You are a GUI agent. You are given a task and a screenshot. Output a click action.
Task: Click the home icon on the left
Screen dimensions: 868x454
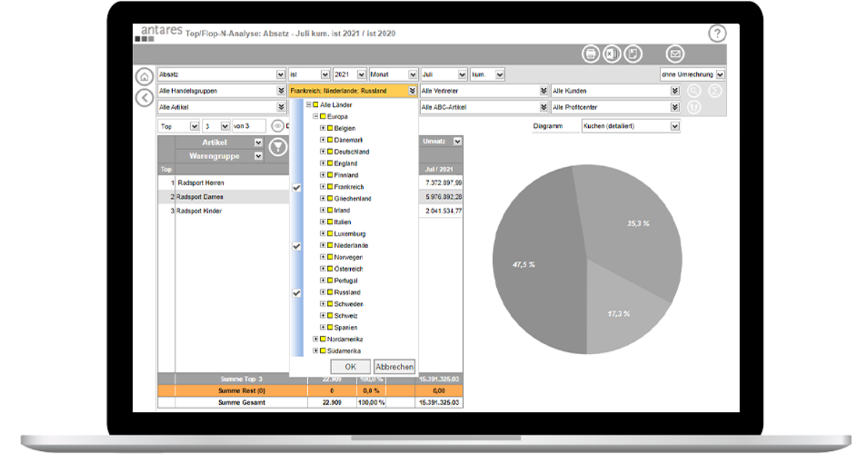(145, 76)
